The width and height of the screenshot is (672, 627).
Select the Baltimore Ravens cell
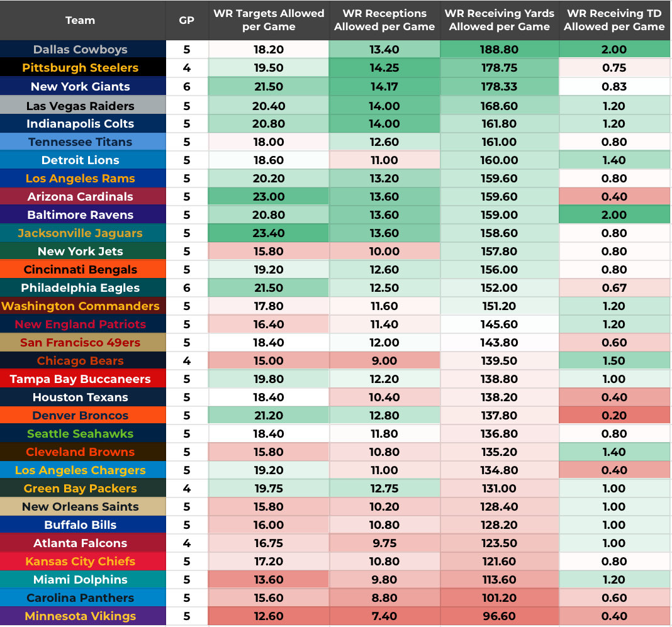pos(82,215)
